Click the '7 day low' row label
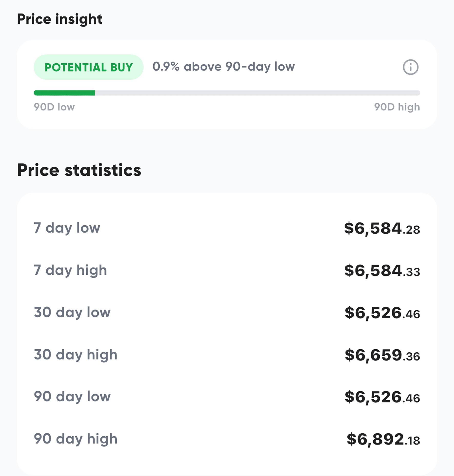This screenshot has width=454, height=476. click(x=67, y=228)
